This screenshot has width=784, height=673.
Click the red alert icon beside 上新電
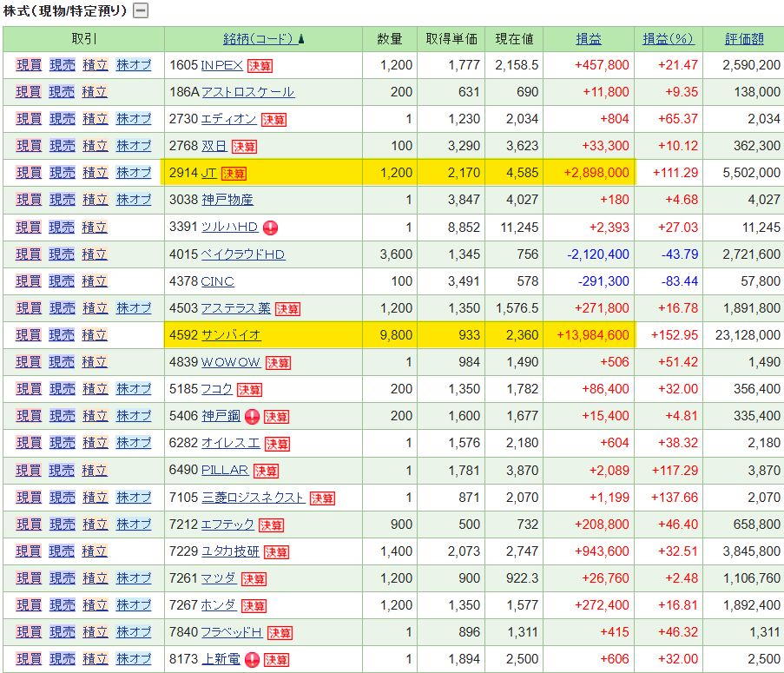point(253,661)
